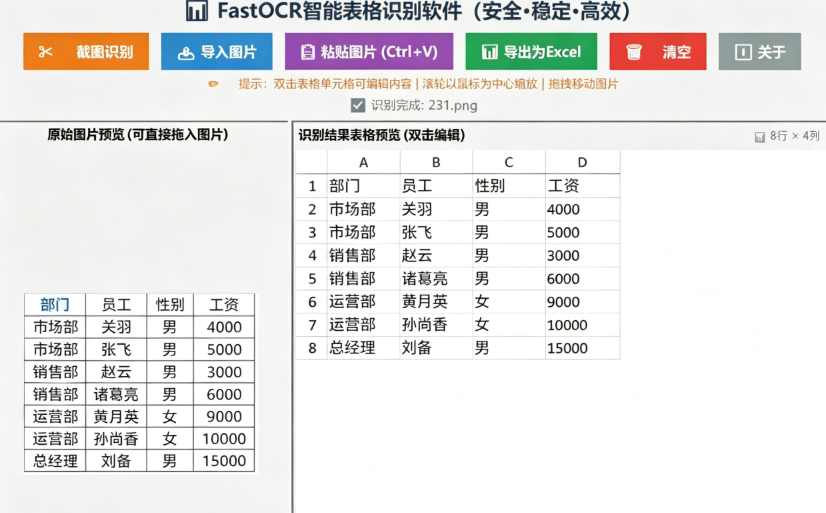The width and height of the screenshot is (826, 513).
Task: Export results with 导出为Excel button
Action: coord(531,52)
